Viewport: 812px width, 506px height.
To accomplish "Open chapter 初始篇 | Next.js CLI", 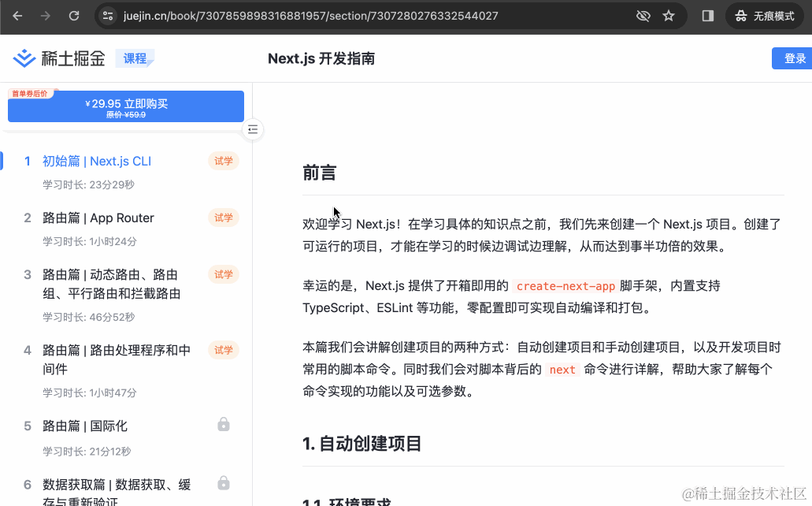I will tap(97, 161).
